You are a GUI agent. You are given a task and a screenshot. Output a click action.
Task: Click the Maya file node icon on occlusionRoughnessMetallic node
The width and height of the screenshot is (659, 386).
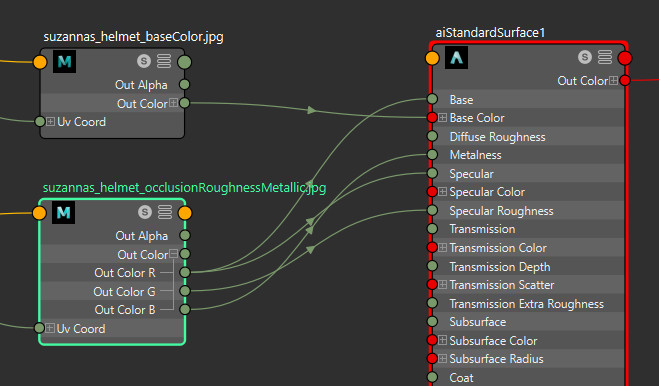tap(63, 212)
